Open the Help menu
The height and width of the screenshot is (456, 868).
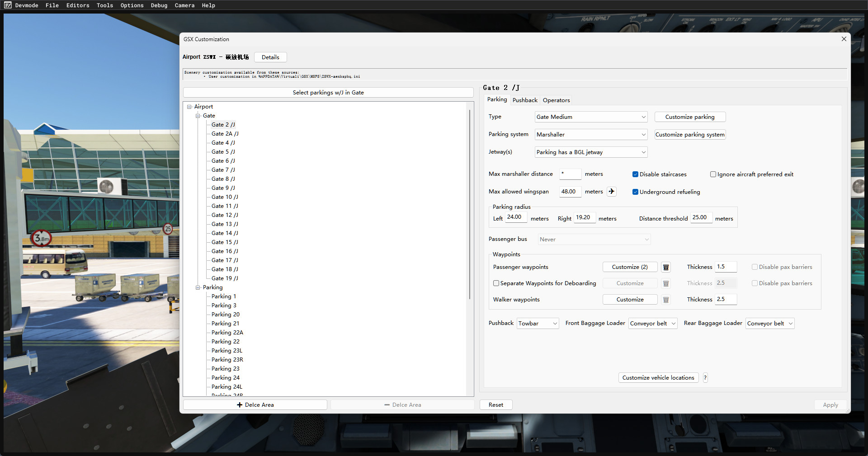[208, 5]
